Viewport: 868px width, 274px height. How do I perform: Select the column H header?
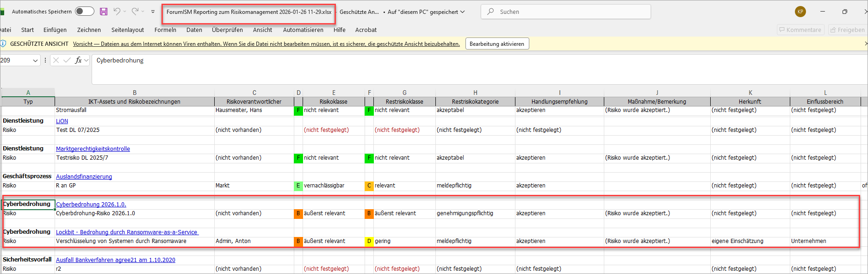[x=475, y=93]
